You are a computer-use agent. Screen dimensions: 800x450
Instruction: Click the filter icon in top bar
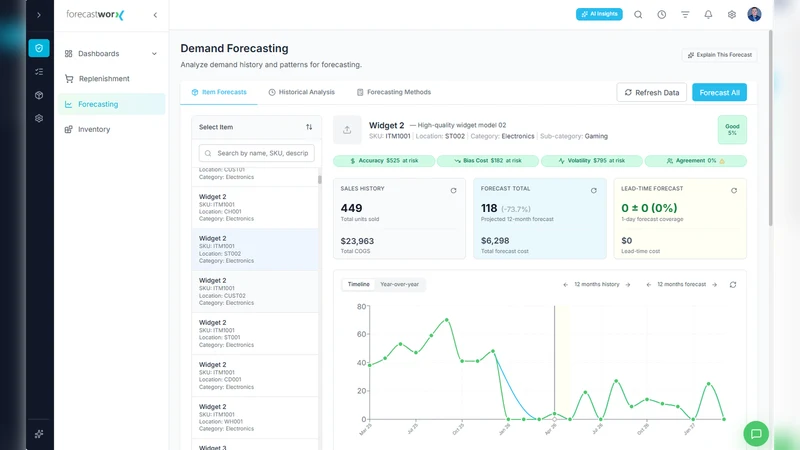pos(685,15)
